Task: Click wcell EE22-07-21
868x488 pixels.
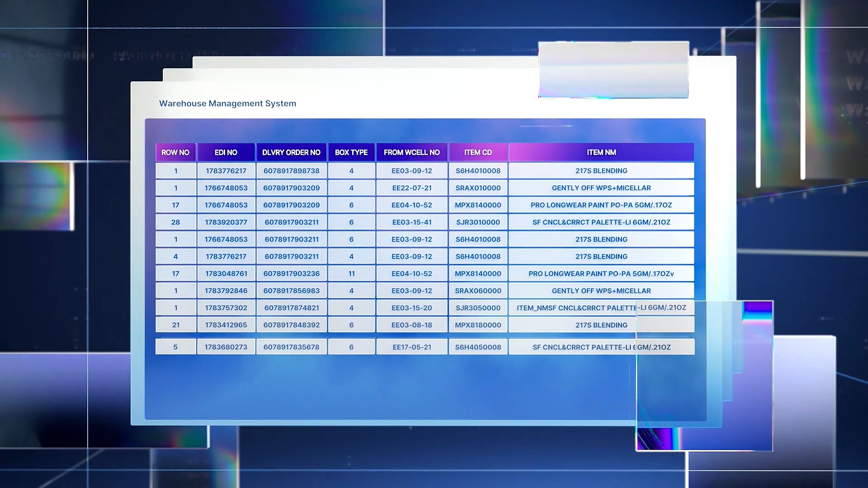Action: (x=412, y=188)
